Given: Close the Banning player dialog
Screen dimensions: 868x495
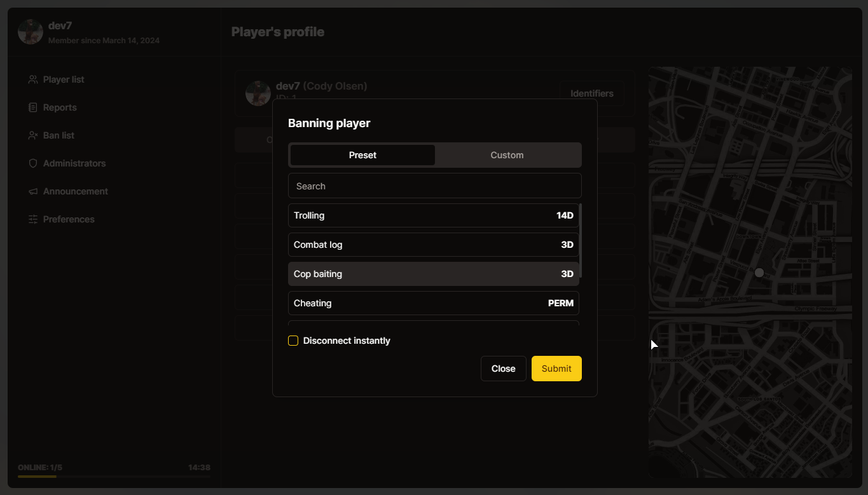Looking at the screenshot, I should [503, 368].
